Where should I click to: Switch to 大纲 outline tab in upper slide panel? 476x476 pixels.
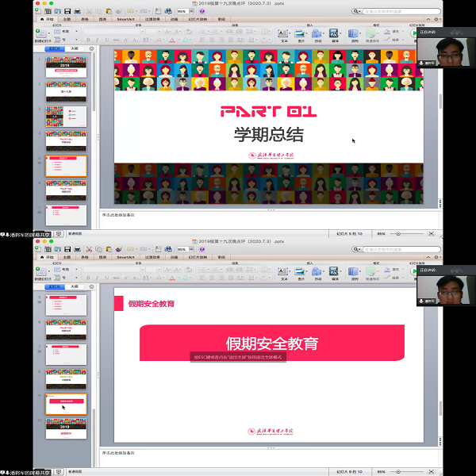pos(75,48)
